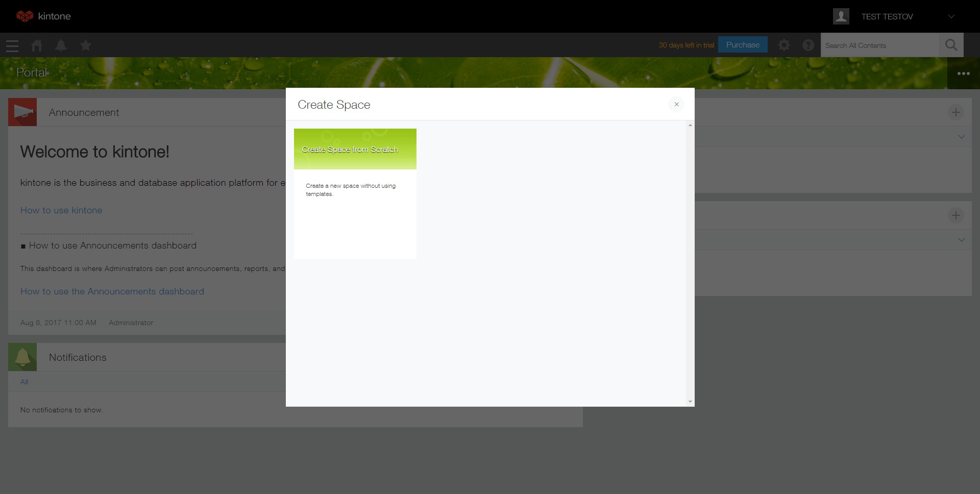Open How to use the Announcements dashboard link

tap(112, 291)
